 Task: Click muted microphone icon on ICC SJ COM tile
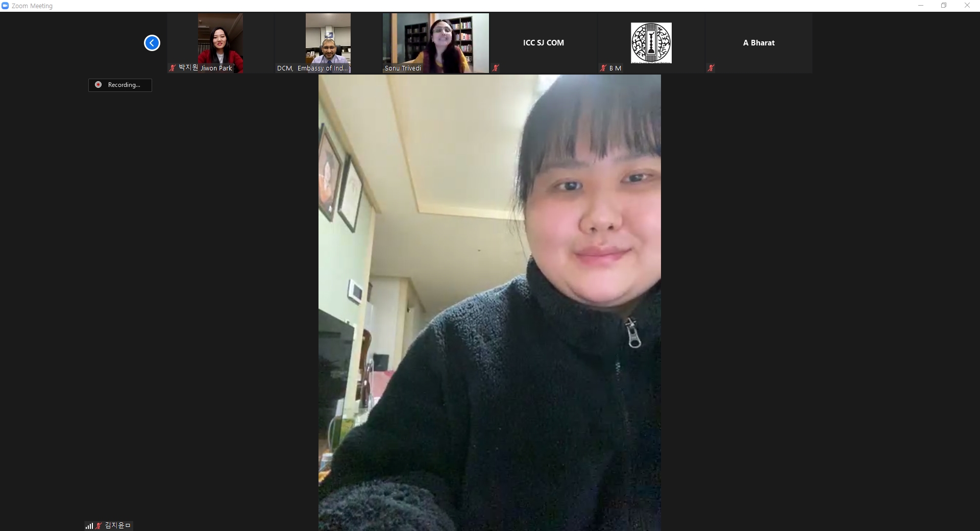pyautogui.click(x=496, y=68)
